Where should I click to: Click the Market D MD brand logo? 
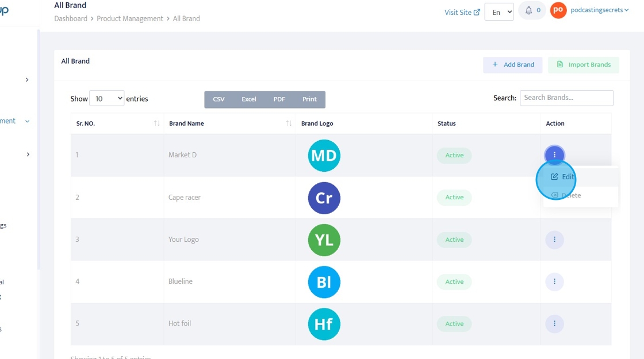click(324, 155)
